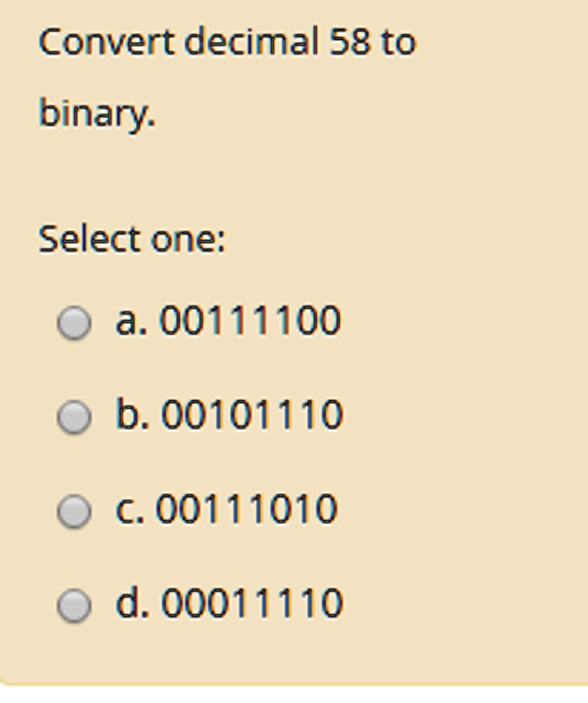This screenshot has height=703, width=588.
Task: Select the radio button for option a
Action: 74,323
